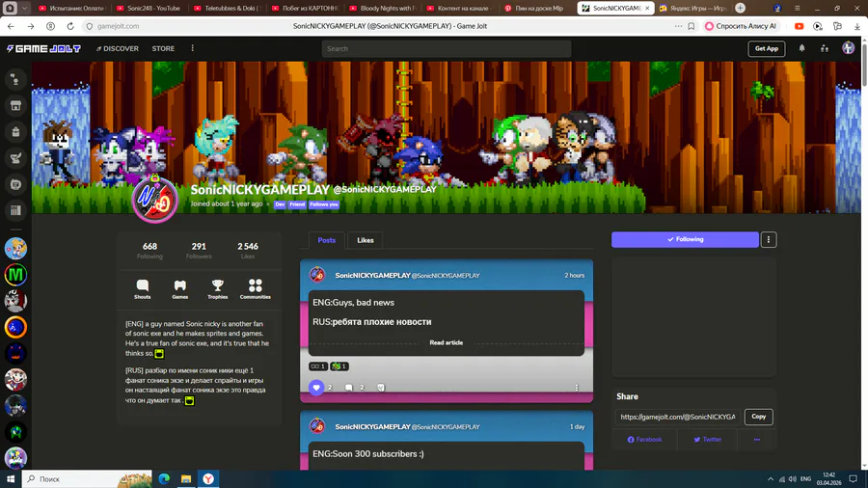868x488 pixels.
Task: Open Microsoft Edge from the taskbar
Action: point(164,478)
